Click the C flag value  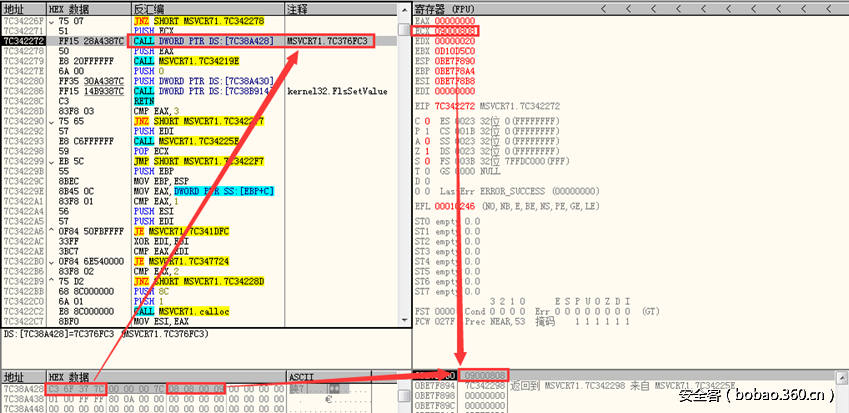point(426,121)
